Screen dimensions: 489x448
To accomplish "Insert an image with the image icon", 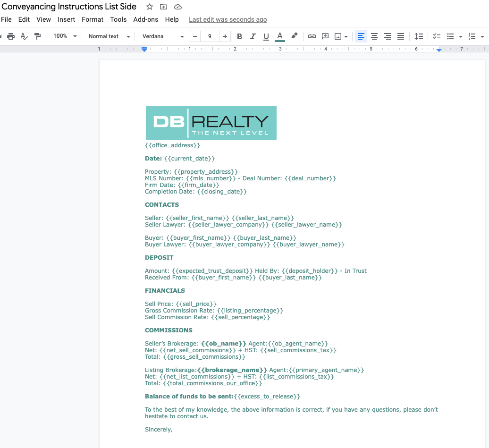I will coord(338,36).
